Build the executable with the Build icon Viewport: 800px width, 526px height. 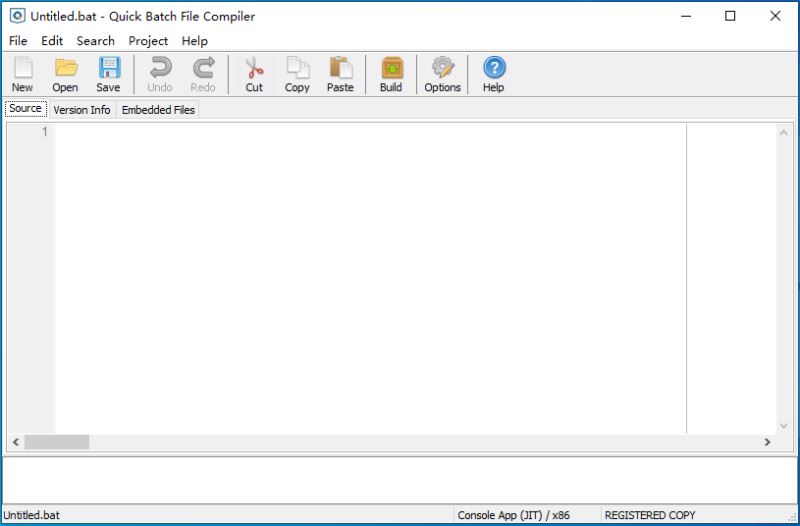(x=391, y=74)
